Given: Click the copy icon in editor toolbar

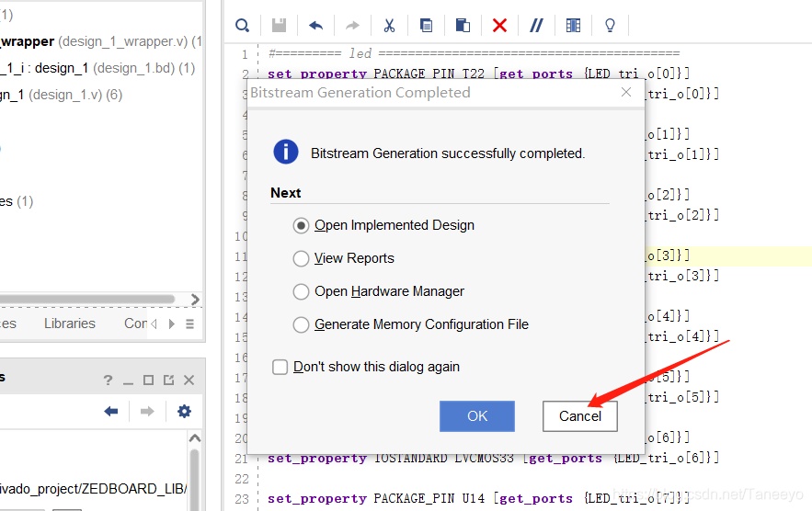Looking at the screenshot, I should [x=426, y=26].
